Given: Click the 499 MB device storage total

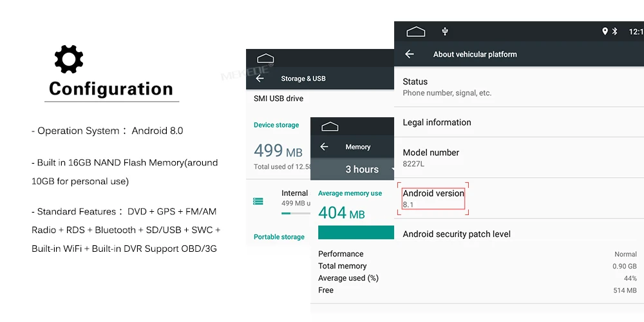Looking at the screenshot, I should [278, 151].
